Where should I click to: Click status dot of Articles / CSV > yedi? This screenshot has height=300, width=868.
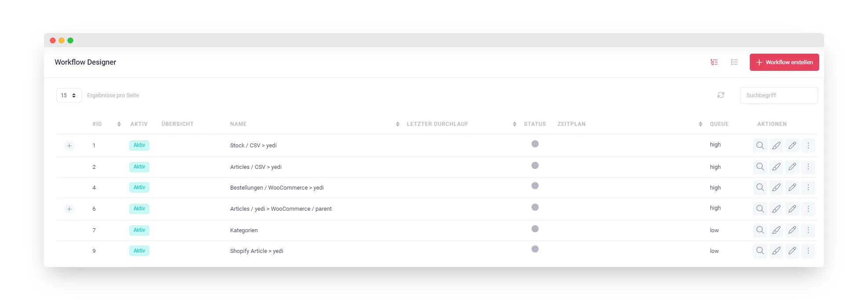535,165
